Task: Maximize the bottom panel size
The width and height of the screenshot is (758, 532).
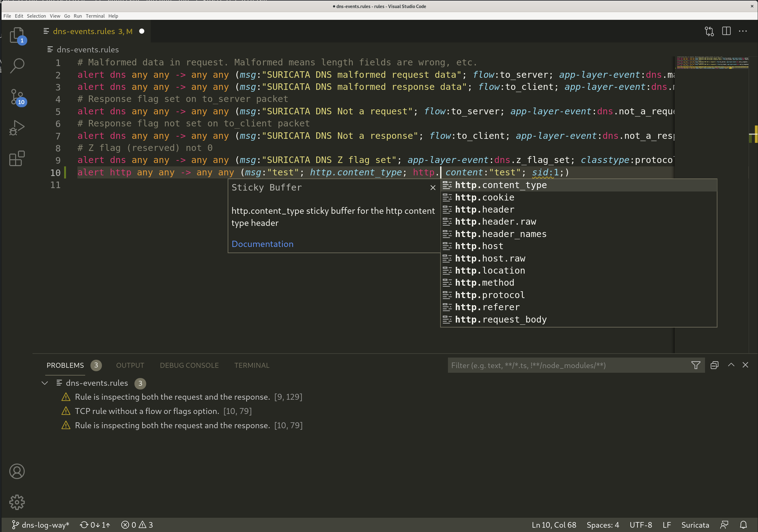Action: (731, 365)
